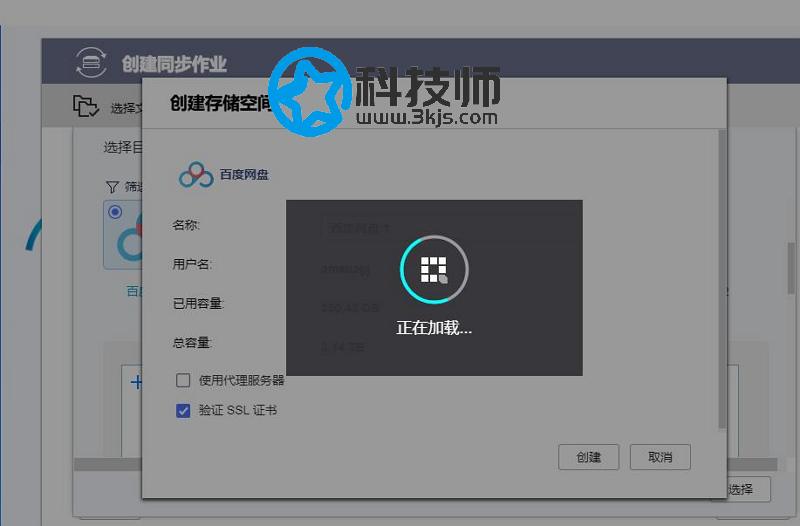Select the Baidu storage radio button
The image size is (800, 526).
(115, 212)
